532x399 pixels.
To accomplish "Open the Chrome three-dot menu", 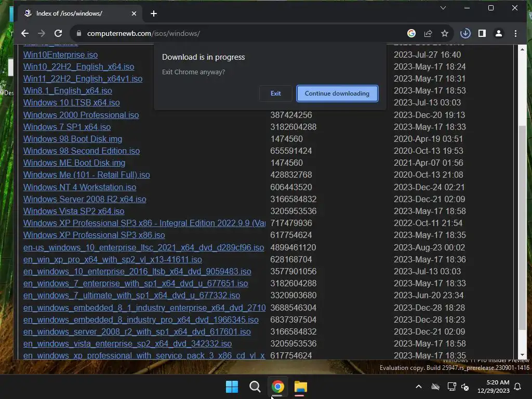I will point(515,33).
